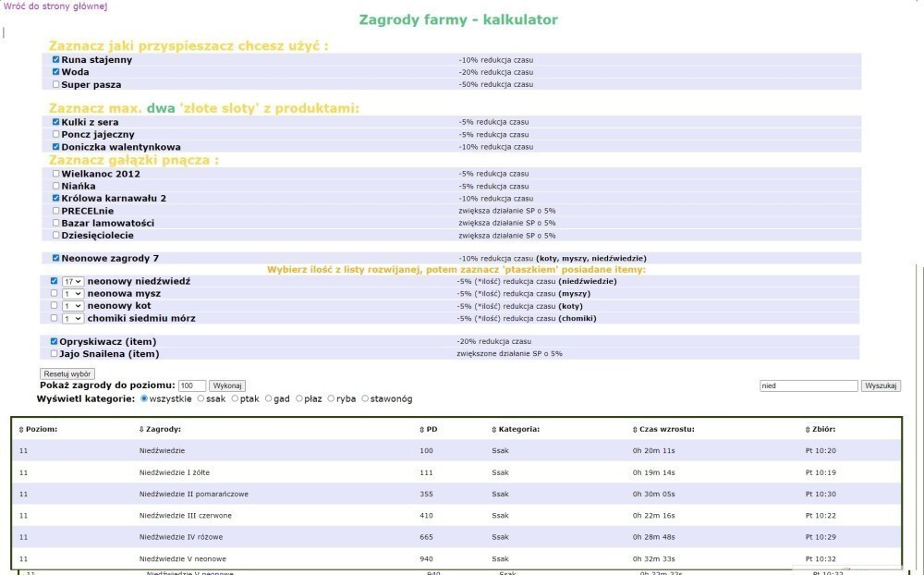
Task: Click the Resetuj wybór button
Action: point(67,373)
